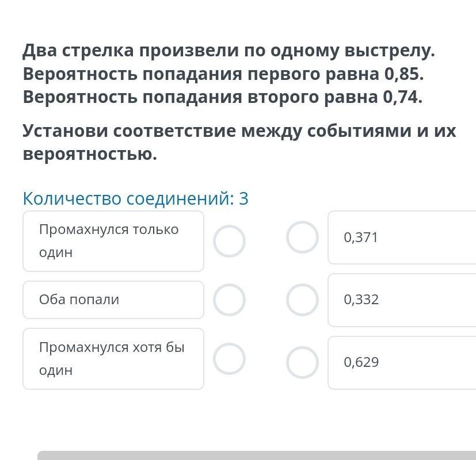Click the 'Оба попали' event card
476x460 pixels.
(x=113, y=300)
